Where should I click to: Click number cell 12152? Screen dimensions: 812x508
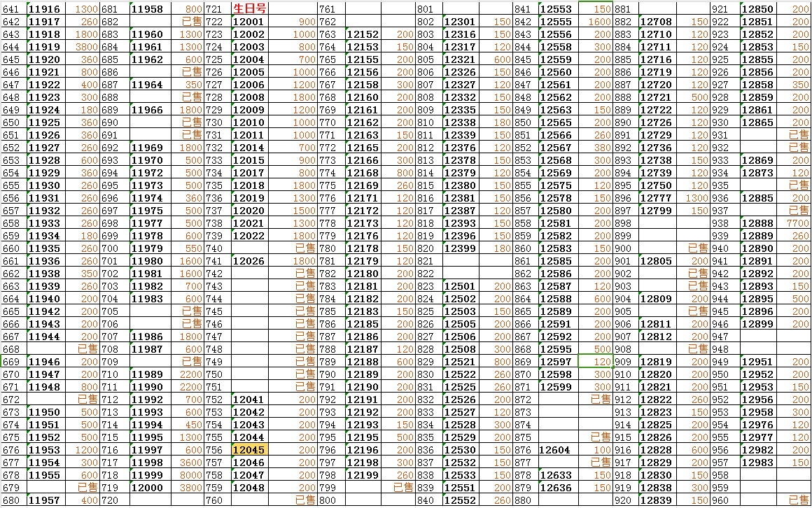(363, 34)
